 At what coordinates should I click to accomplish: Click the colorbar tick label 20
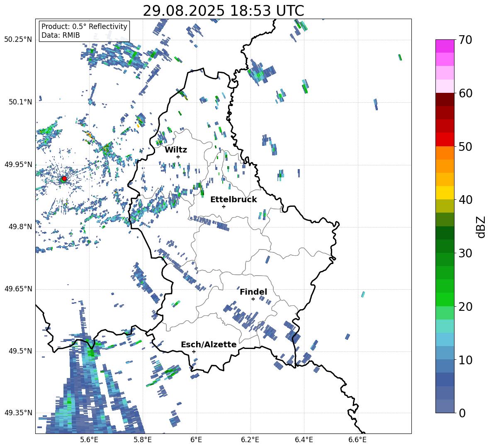tap(465, 307)
